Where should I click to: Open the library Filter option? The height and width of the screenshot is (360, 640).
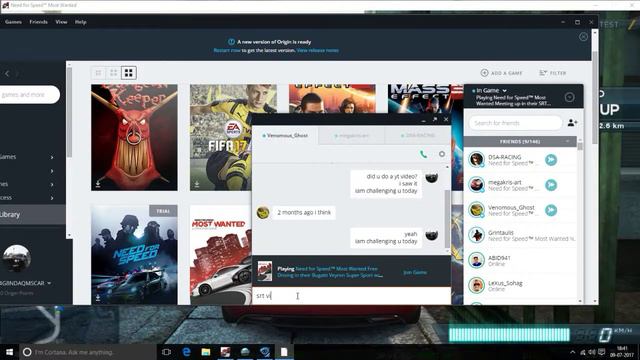(553, 73)
